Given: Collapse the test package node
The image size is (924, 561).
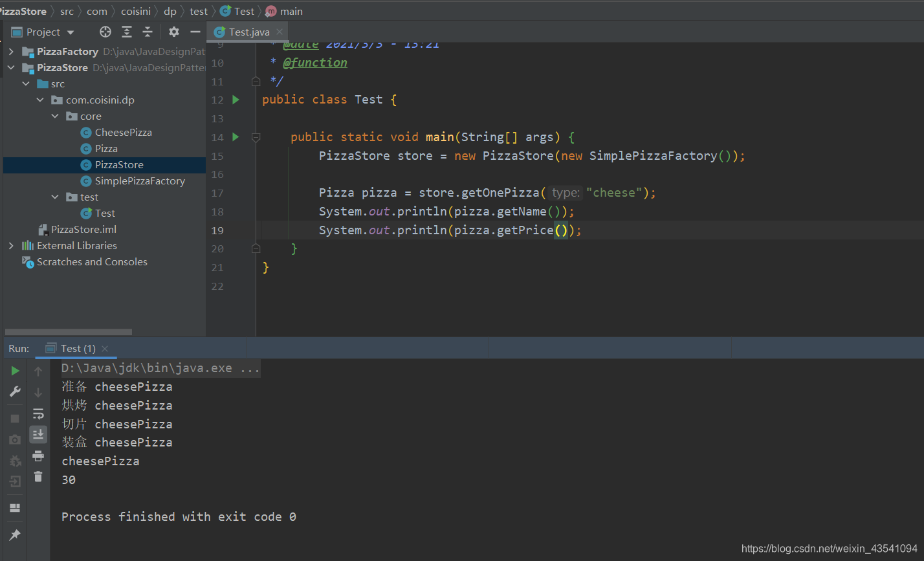Looking at the screenshot, I should click(55, 197).
